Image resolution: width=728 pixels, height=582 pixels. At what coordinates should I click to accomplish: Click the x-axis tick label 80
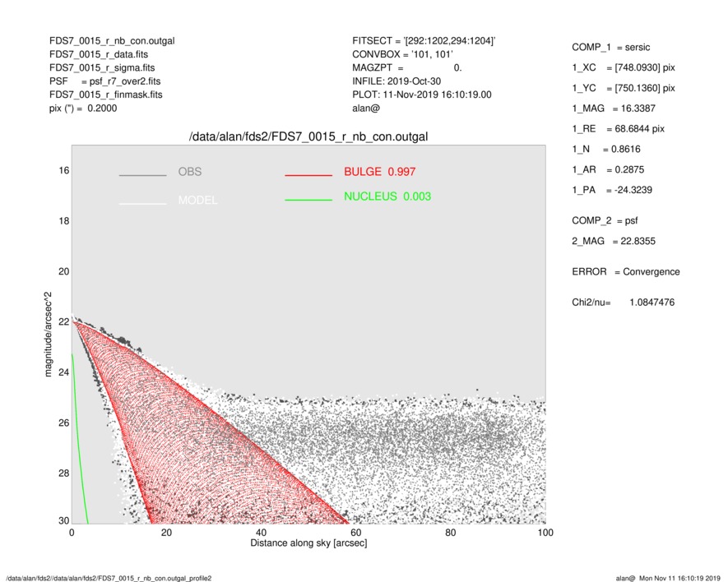450,533
